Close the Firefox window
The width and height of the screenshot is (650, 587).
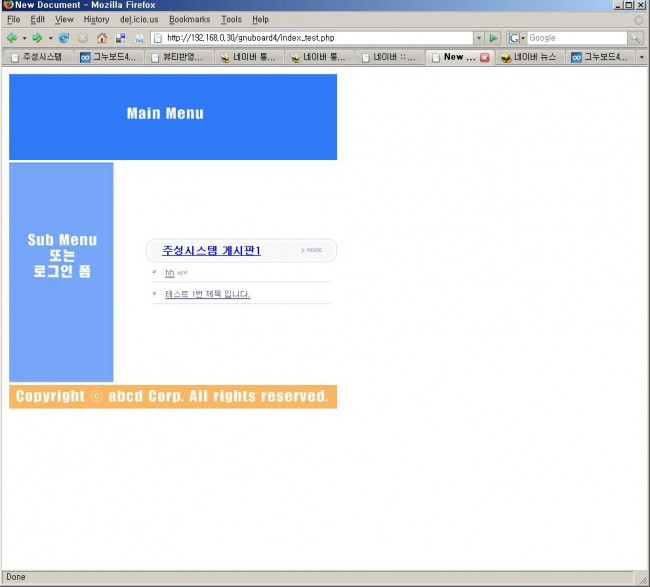[x=641, y=5]
